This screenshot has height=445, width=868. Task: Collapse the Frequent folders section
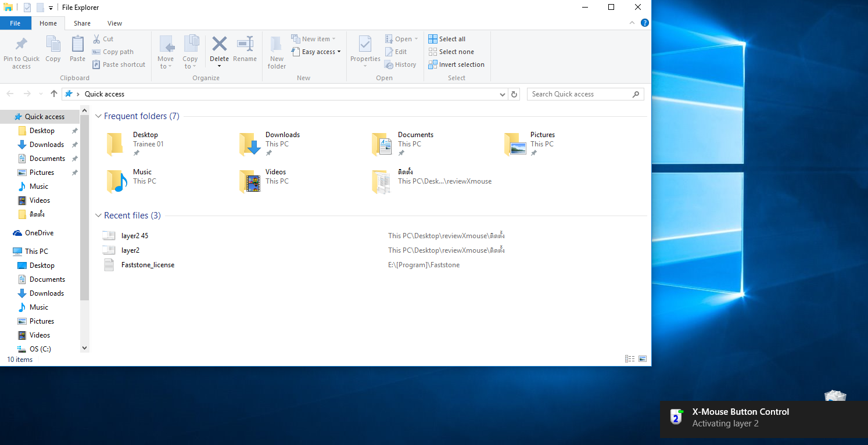coord(98,116)
